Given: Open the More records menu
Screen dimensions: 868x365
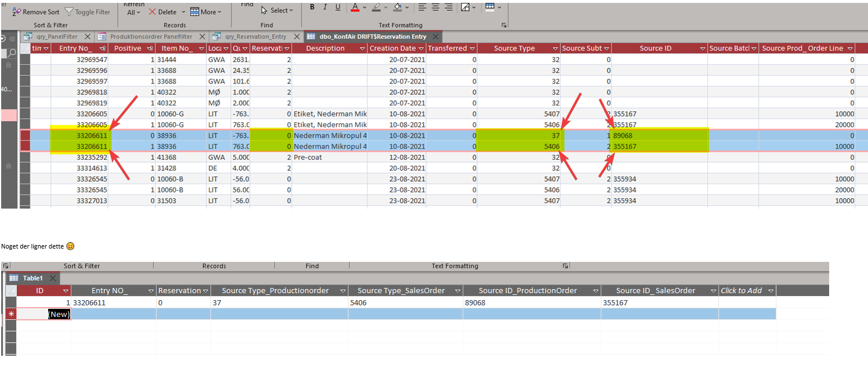Looking at the screenshot, I should tap(206, 12).
